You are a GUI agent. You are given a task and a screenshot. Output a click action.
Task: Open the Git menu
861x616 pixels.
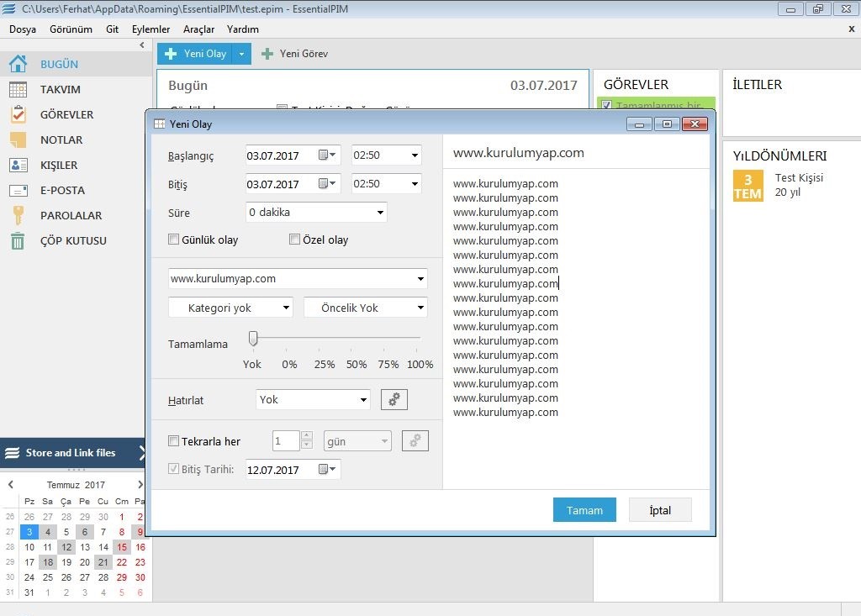pyautogui.click(x=112, y=29)
